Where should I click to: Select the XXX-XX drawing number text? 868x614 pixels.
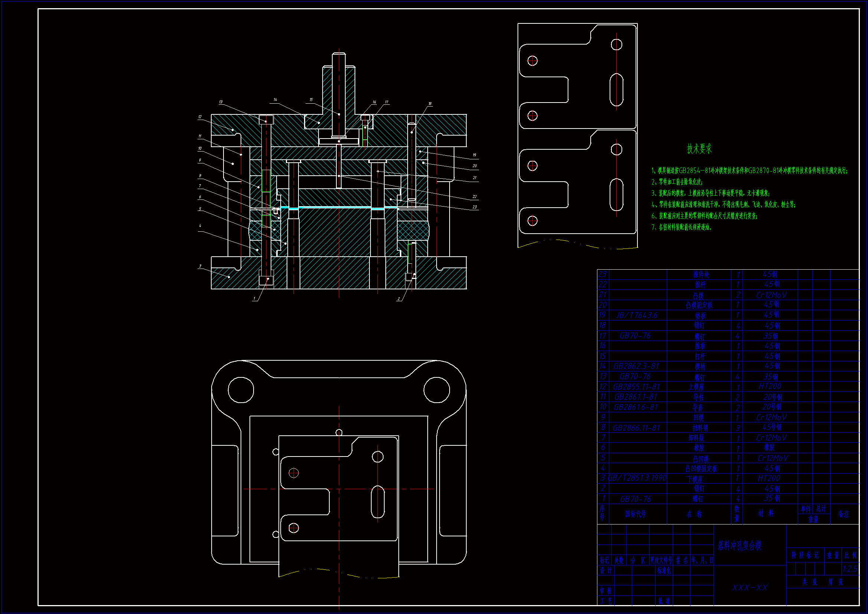[x=750, y=588]
